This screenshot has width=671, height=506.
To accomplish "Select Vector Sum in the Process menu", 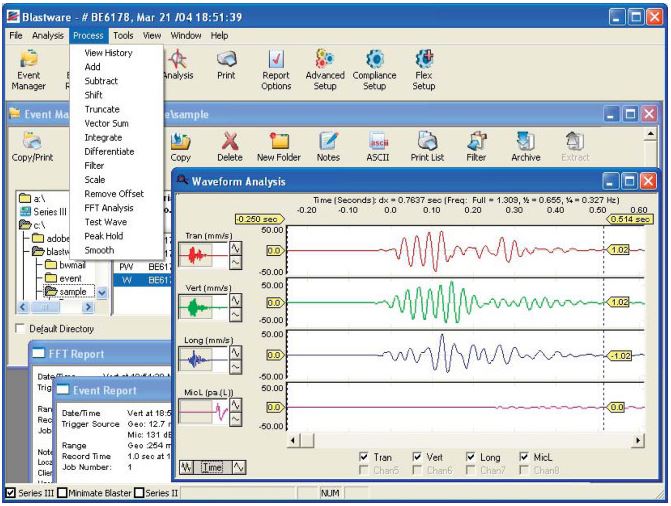I will tap(106, 123).
